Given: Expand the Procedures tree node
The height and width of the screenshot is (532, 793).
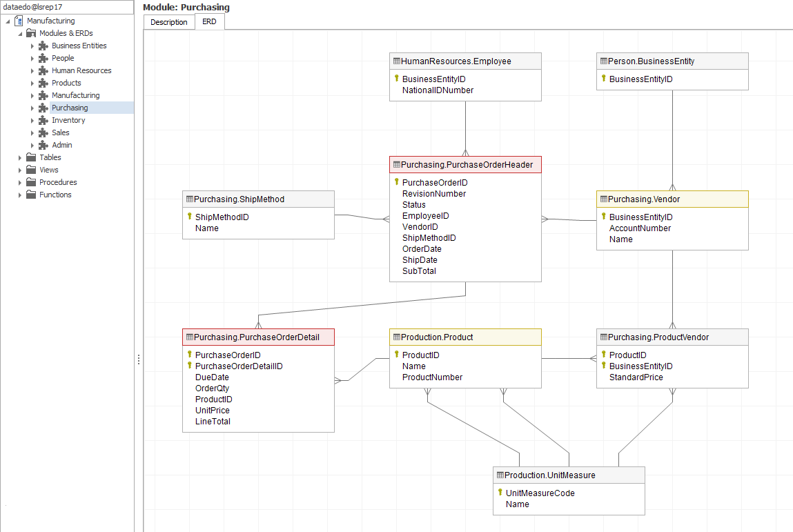Looking at the screenshot, I should pyautogui.click(x=20, y=182).
